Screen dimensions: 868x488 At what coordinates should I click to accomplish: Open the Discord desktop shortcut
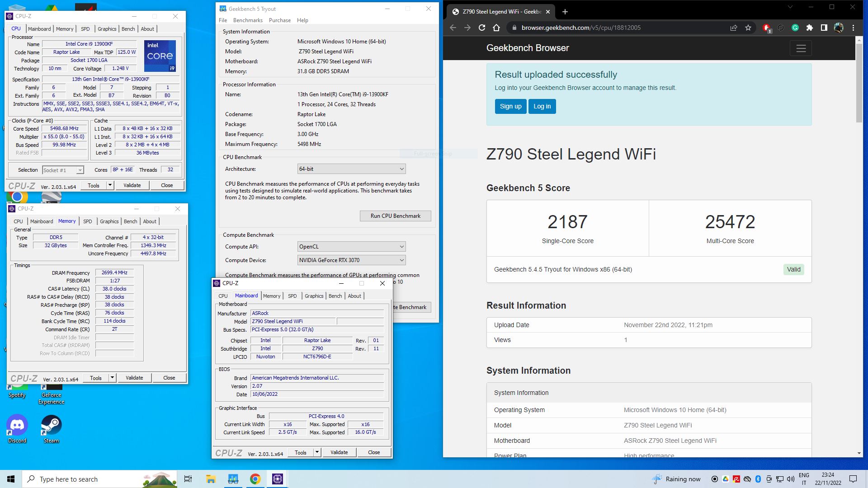[x=17, y=429]
